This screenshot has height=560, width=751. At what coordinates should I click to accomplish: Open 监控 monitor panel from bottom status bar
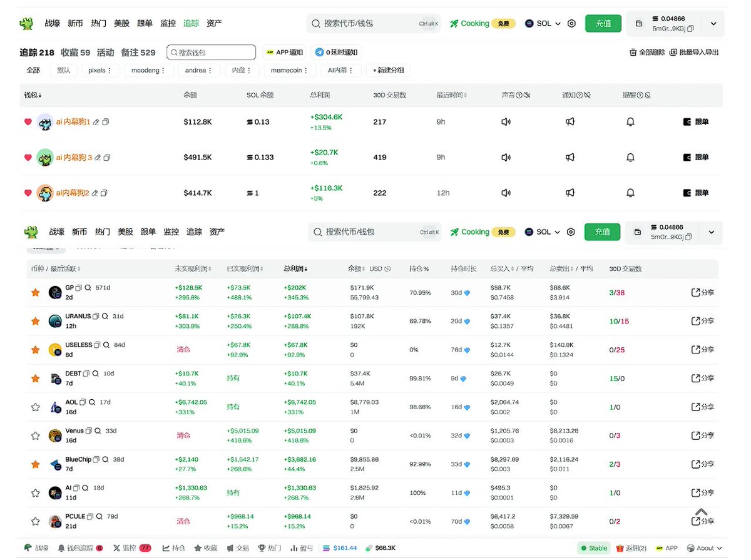point(130,547)
